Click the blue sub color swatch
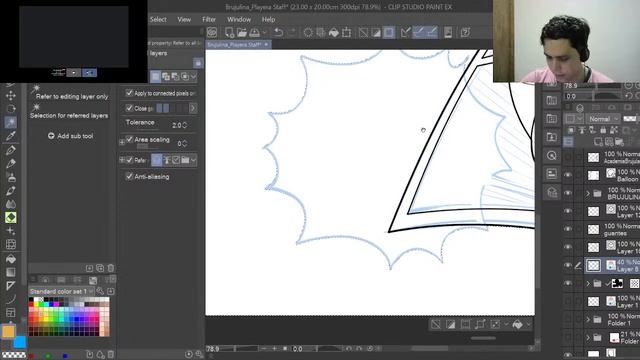The width and height of the screenshot is (640, 360). click(x=19, y=342)
